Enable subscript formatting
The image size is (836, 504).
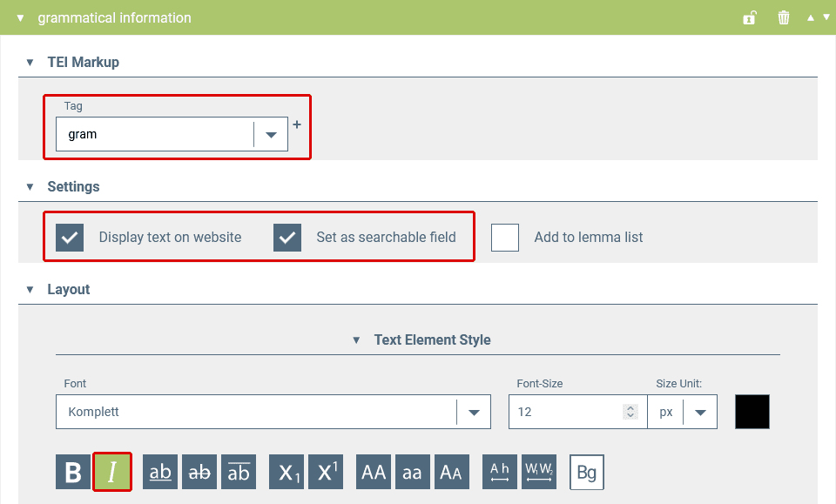click(x=287, y=472)
